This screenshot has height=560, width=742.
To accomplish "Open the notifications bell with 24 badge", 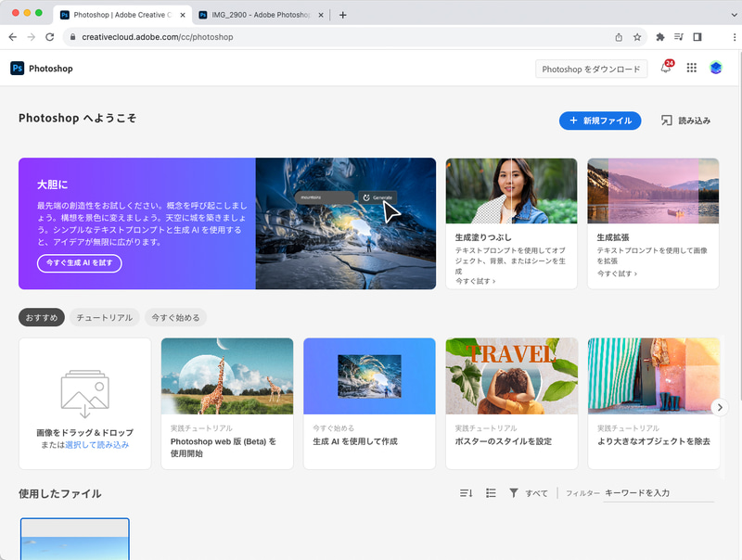I will (664, 68).
